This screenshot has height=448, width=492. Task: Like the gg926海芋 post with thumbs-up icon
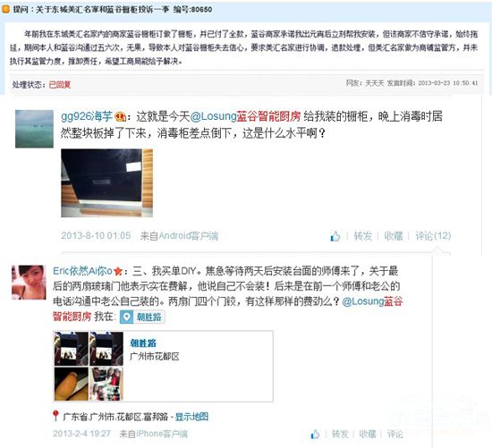click(335, 236)
